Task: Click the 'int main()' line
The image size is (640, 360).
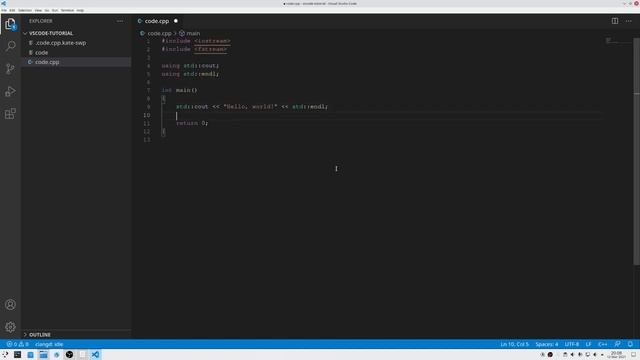Action: tap(179, 90)
